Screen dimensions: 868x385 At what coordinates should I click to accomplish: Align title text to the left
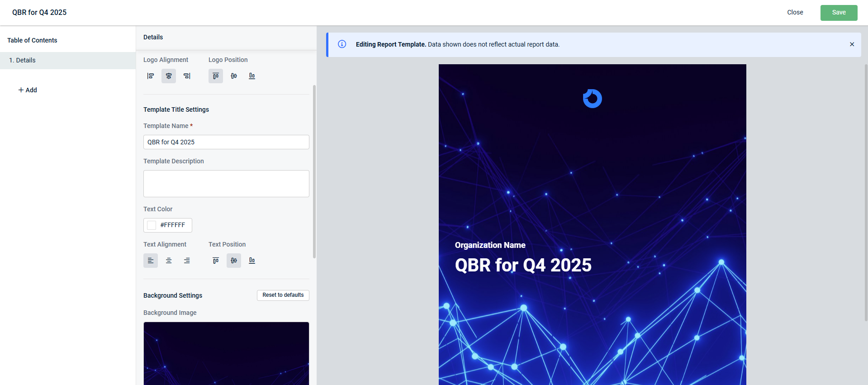tap(151, 261)
